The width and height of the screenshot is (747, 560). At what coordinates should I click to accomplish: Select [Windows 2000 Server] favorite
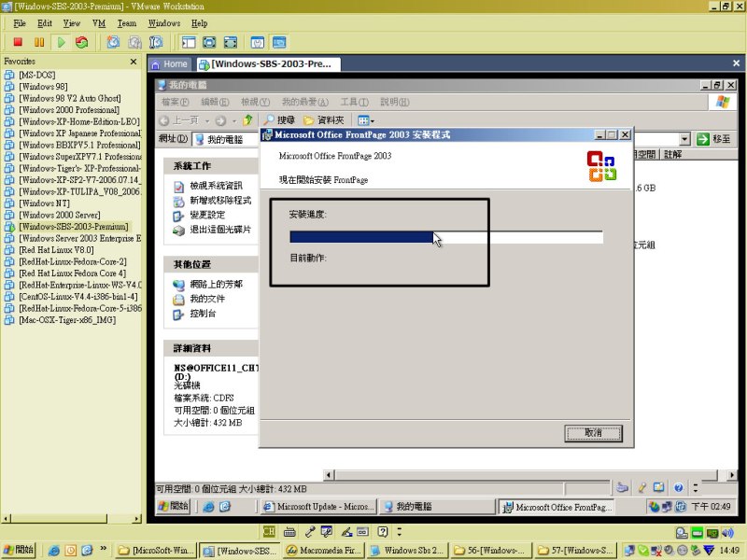pos(60,215)
